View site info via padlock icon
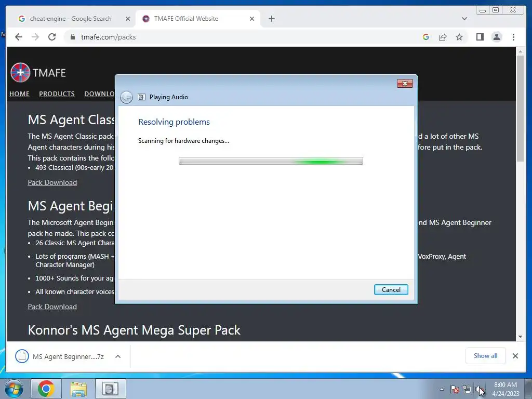 point(73,37)
